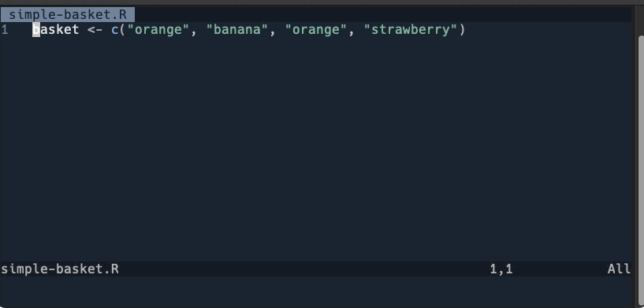Click the "strawberry" string

[x=411, y=30]
